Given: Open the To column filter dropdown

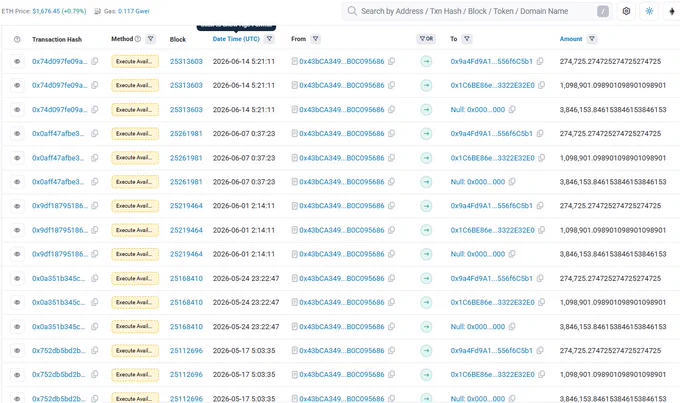Looking at the screenshot, I should click(467, 39).
